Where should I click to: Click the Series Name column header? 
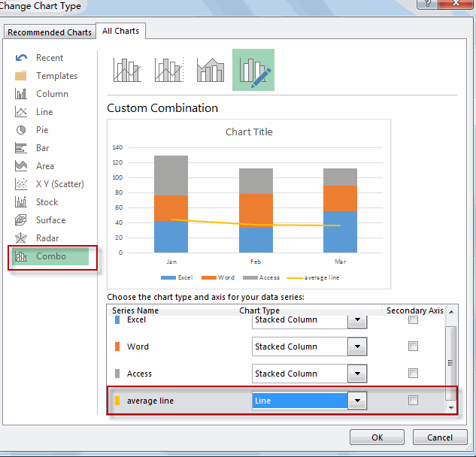pyautogui.click(x=135, y=310)
